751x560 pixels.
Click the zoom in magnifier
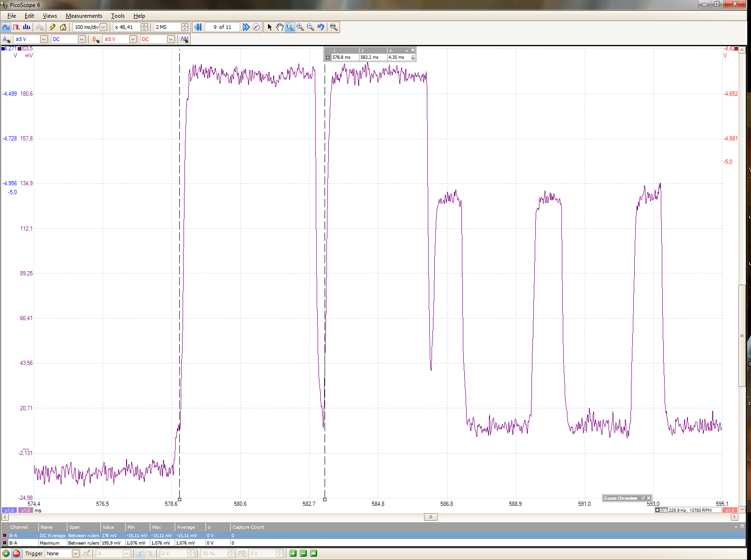click(x=300, y=27)
